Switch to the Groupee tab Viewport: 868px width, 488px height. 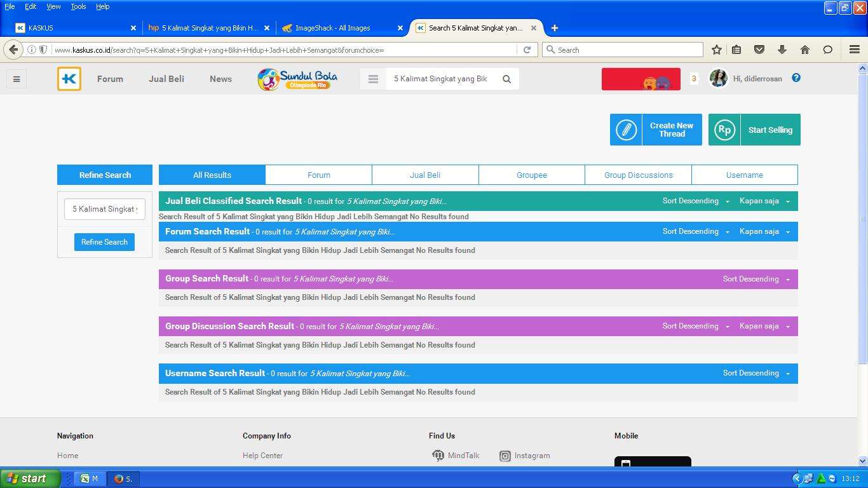point(531,175)
